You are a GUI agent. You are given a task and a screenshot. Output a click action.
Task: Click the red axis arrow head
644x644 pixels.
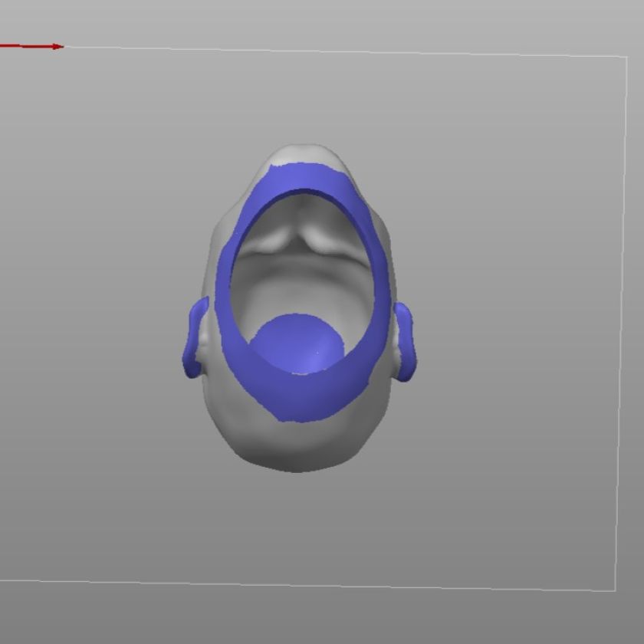[x=58, y=47]
